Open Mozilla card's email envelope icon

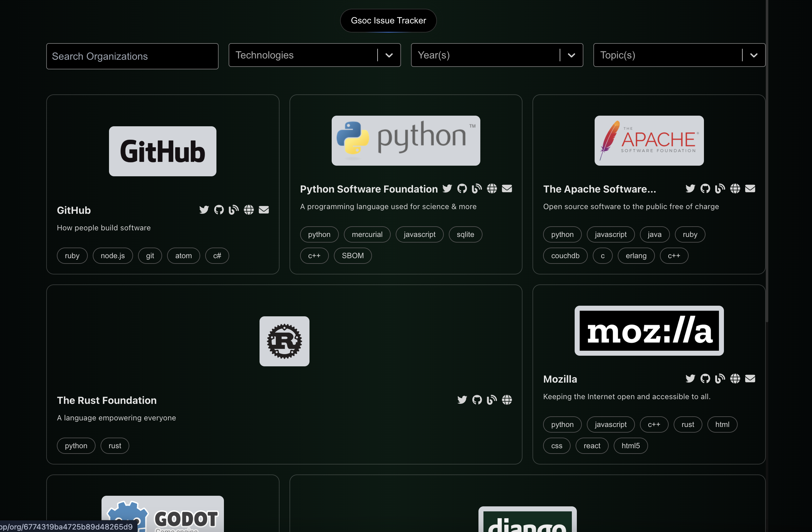[750, 379]
